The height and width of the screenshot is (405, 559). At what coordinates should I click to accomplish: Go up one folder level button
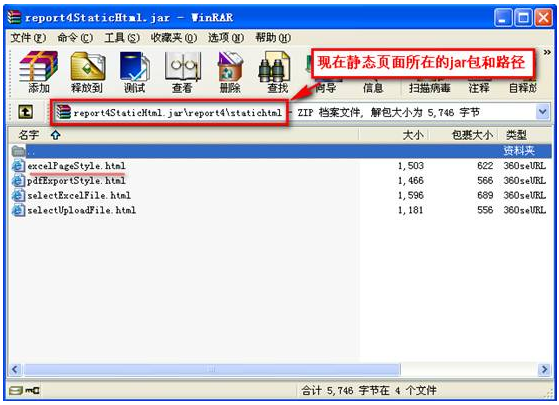click(25, 112)
